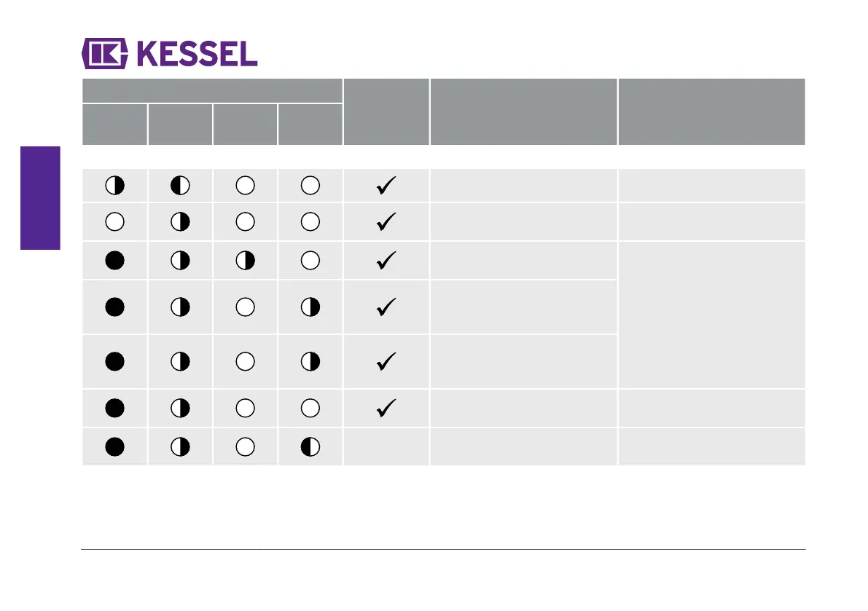Click the wide gray header spanning four columns

pyautogui.click(x=212, y=90)
